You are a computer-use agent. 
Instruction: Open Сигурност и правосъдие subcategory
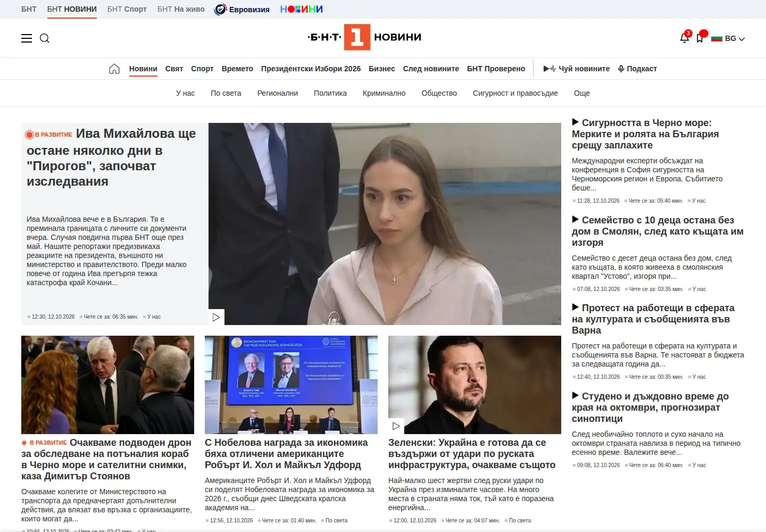pyautogui.click(x=515, y=93)
